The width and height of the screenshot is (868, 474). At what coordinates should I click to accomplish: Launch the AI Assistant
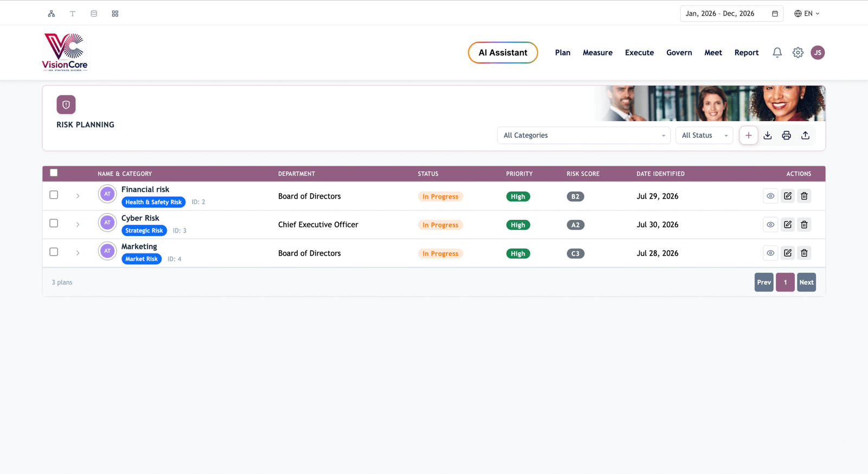click(x=503, y=53)
